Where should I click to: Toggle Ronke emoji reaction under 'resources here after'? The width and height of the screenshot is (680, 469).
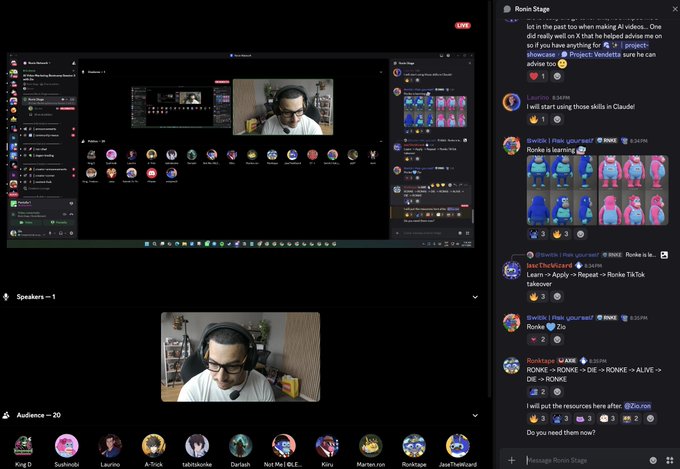(x=560, y=419)
